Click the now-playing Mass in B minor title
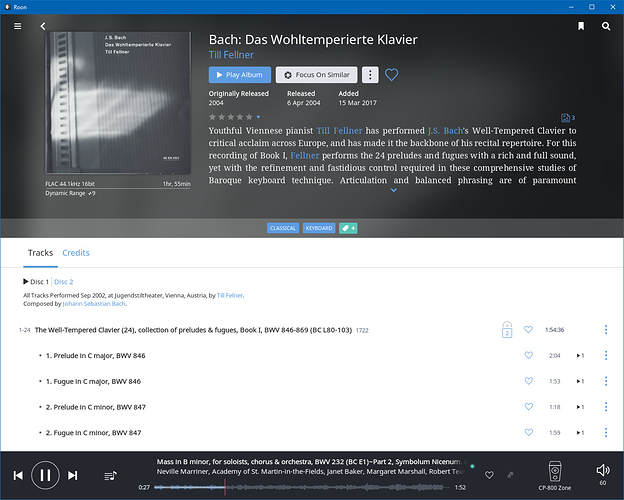The image size is (624, 500). click(x=309, y=462)
